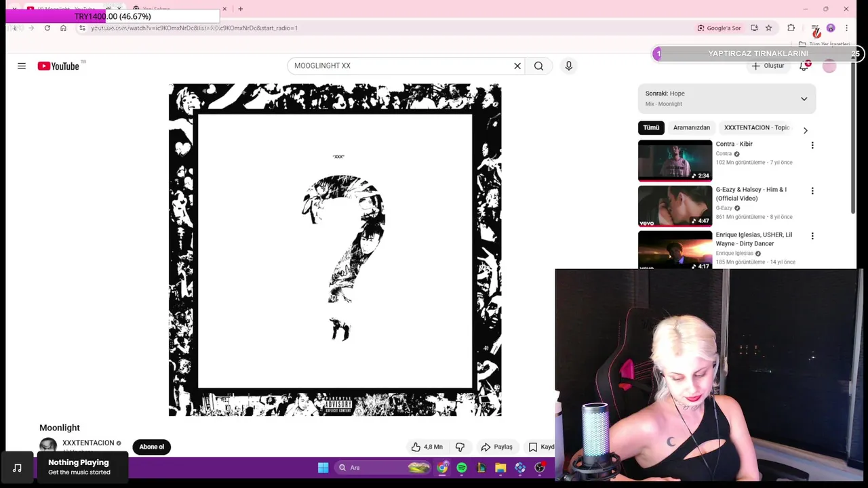Open the Chrome profile avatar
Image resolution: width=868 pixels, height=488 pixels.
coord(831,28)
